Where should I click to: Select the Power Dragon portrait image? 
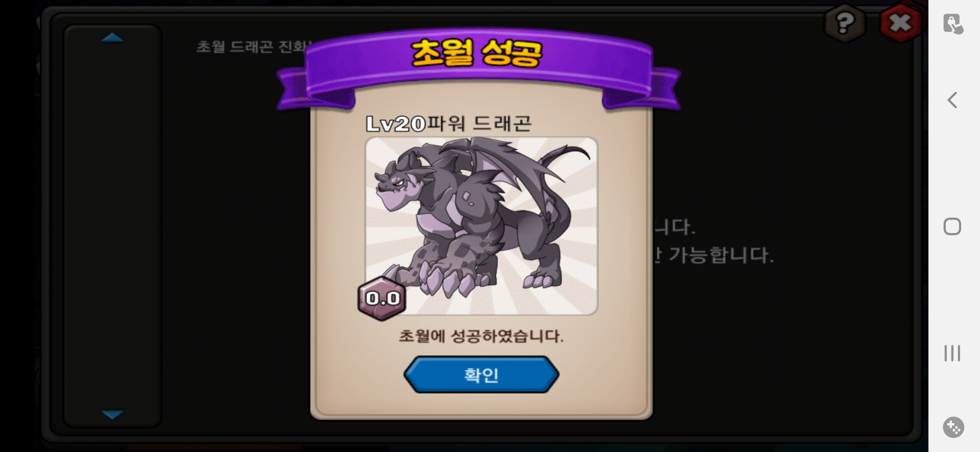(482, 226)
